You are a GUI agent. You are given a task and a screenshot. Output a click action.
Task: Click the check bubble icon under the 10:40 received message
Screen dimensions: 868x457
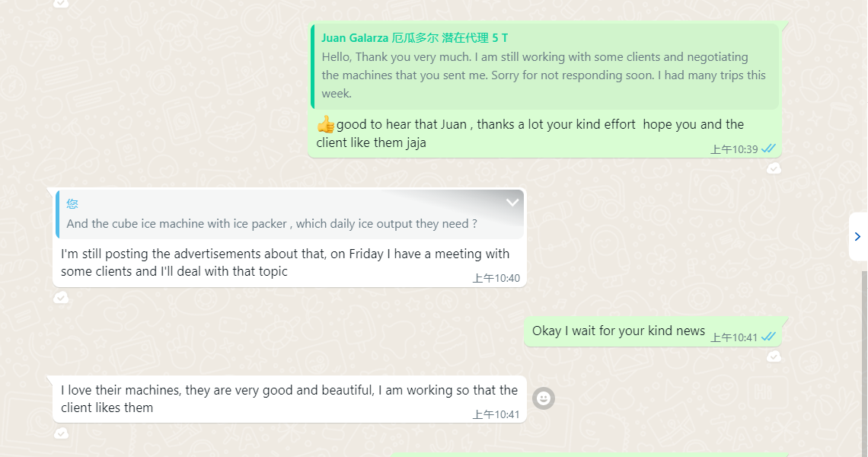61,298
